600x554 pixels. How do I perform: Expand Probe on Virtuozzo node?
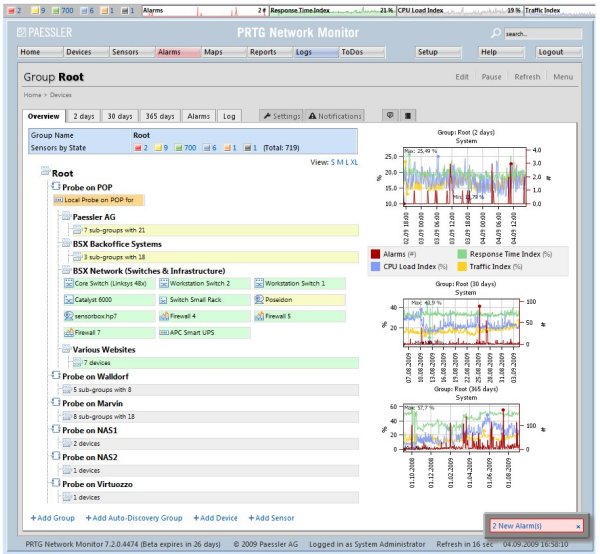pyautogui.click(x=56, y=483)
